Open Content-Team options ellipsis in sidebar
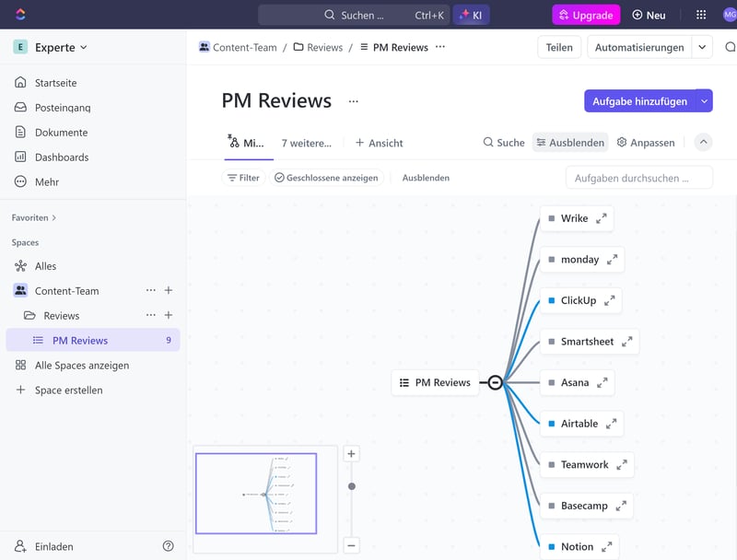This screenshot has width=737, height=560. tap(150, 290)
